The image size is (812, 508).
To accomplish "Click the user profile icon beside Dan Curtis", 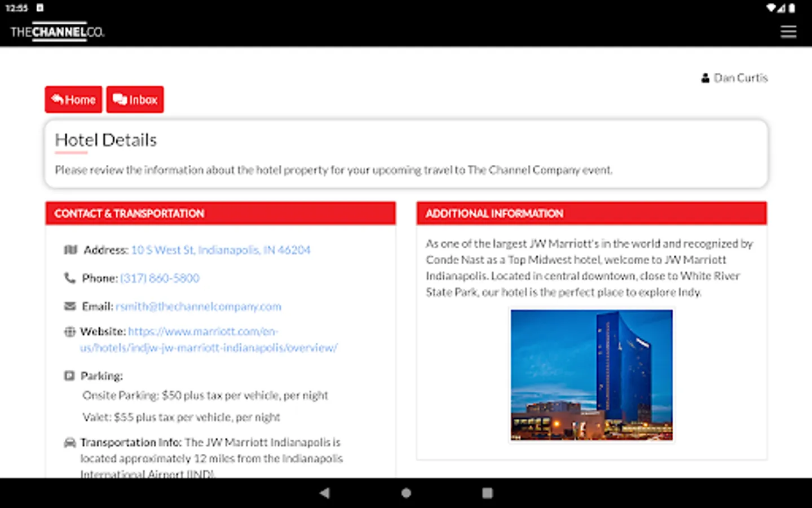I will (705, 78).
